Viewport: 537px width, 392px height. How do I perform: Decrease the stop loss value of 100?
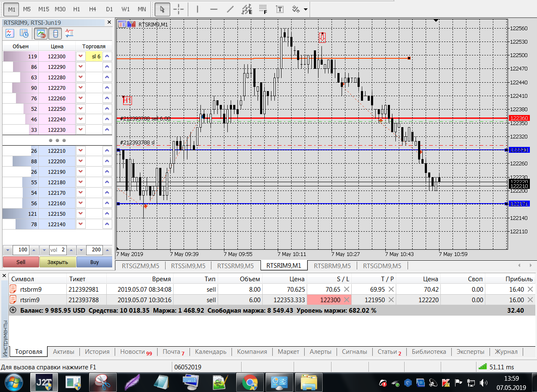click(7, 250)
